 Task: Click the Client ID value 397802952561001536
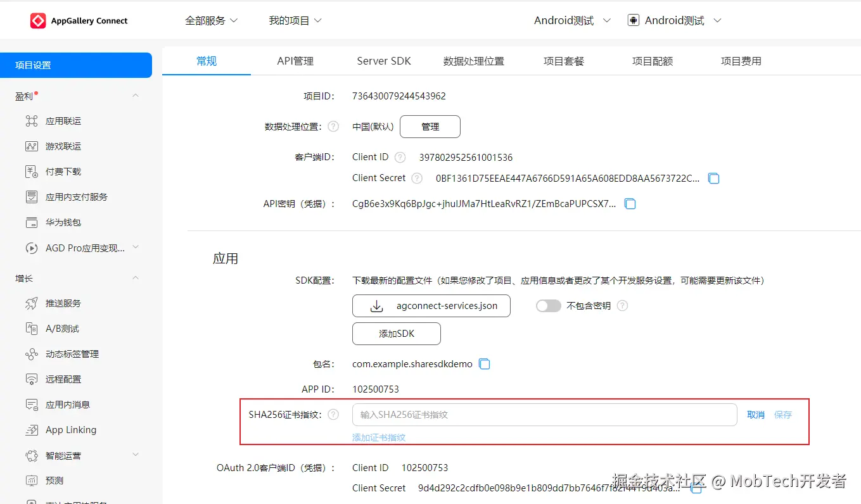(466, 157)
